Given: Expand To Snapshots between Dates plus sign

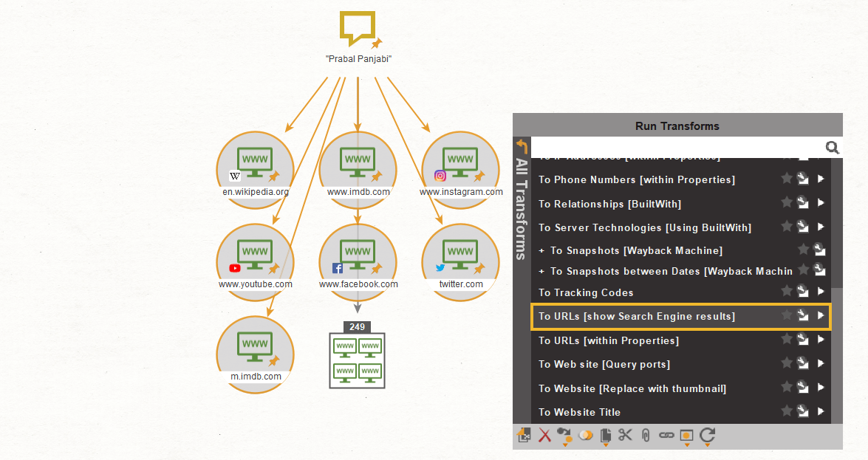Looking at the screenshot, I should pyautogui.click(x=542, y=271).
